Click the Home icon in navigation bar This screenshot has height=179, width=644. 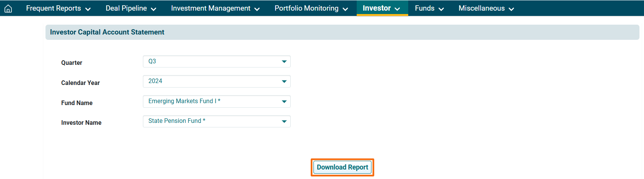8,8
